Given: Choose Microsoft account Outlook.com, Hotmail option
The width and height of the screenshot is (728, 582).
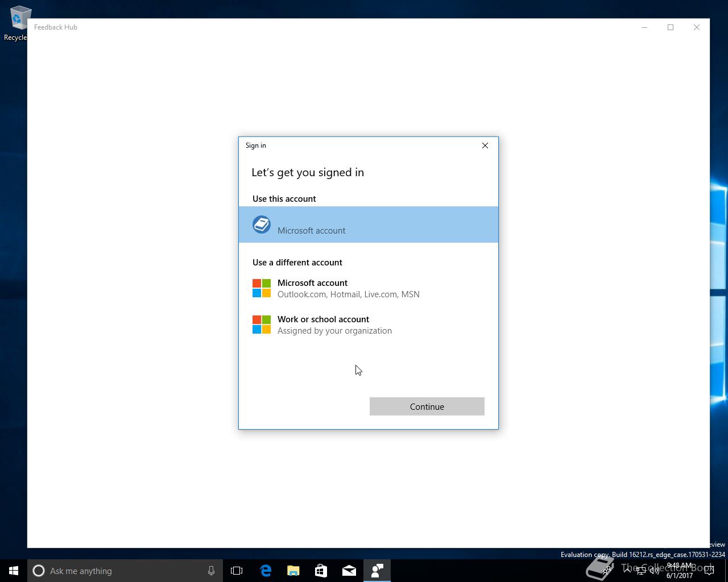Looking at the screenshot, I should point(368,288).
